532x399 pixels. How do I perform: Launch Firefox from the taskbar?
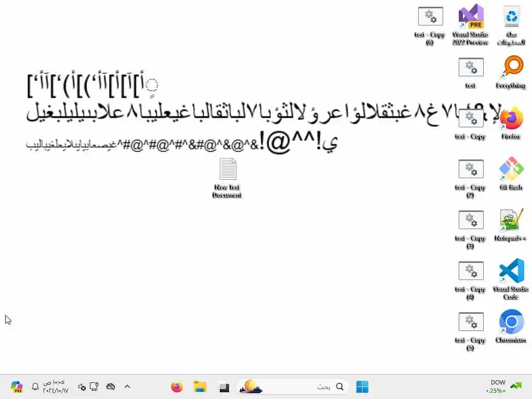[177, 387]
